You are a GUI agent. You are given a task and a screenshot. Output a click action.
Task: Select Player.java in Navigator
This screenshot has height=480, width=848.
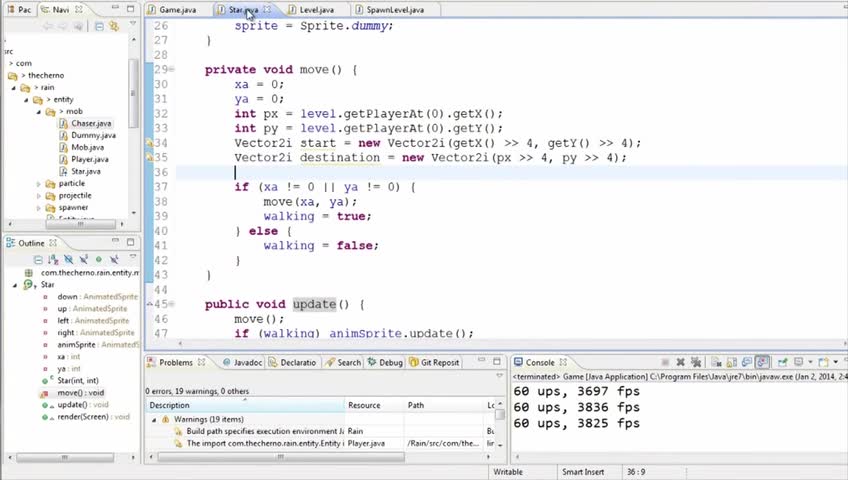pyautogui.click(x=84, y=159)
